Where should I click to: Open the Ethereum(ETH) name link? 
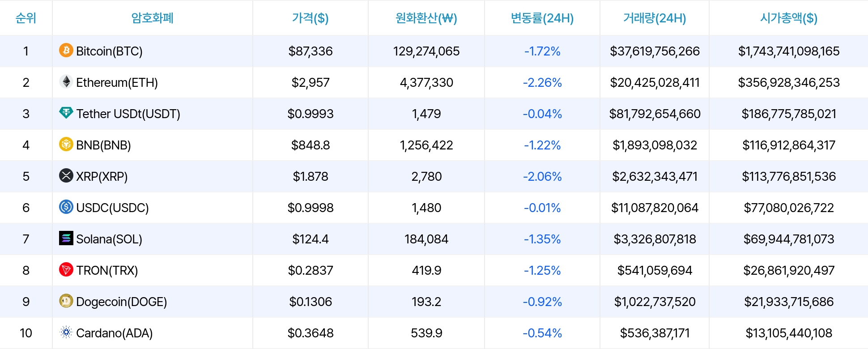tap(117, 82)
